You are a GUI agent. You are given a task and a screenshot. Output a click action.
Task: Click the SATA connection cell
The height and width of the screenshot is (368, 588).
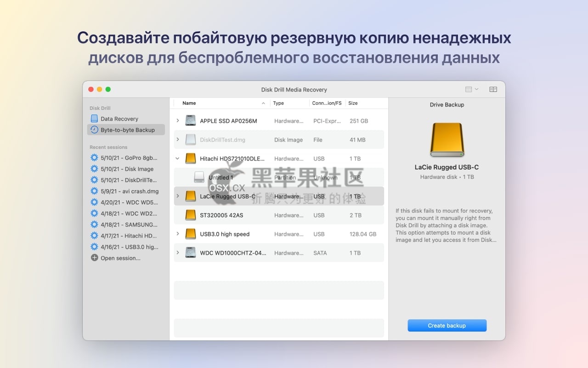click(x=320, y=253)
